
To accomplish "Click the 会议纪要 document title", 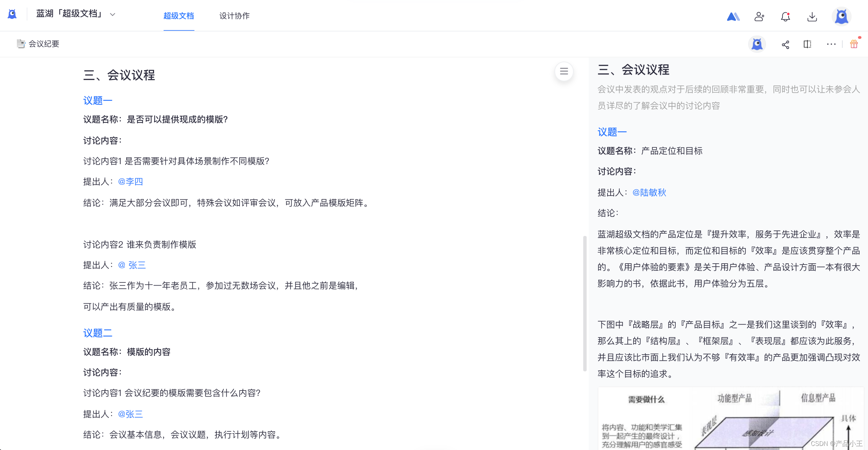I will click(43, 44).
